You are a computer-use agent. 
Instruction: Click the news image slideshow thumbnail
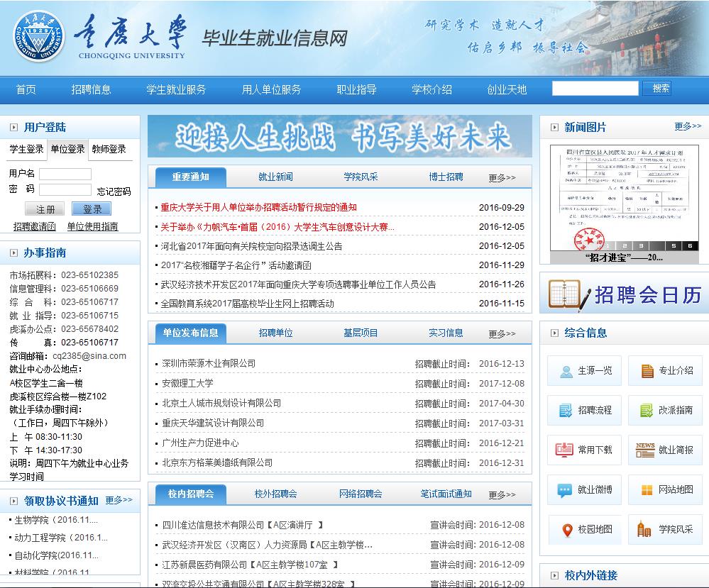click(x=625, y=197)
